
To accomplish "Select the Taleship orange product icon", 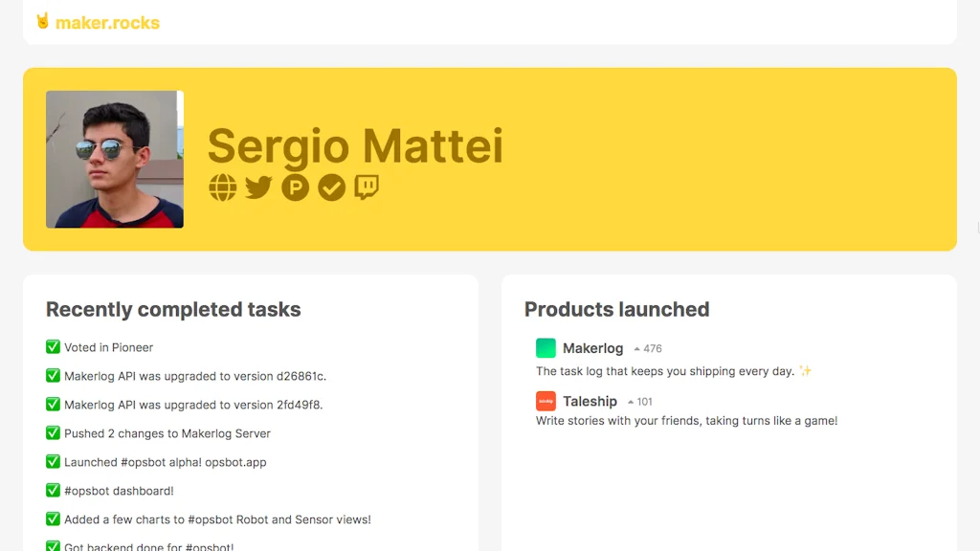I will (546, 401).
